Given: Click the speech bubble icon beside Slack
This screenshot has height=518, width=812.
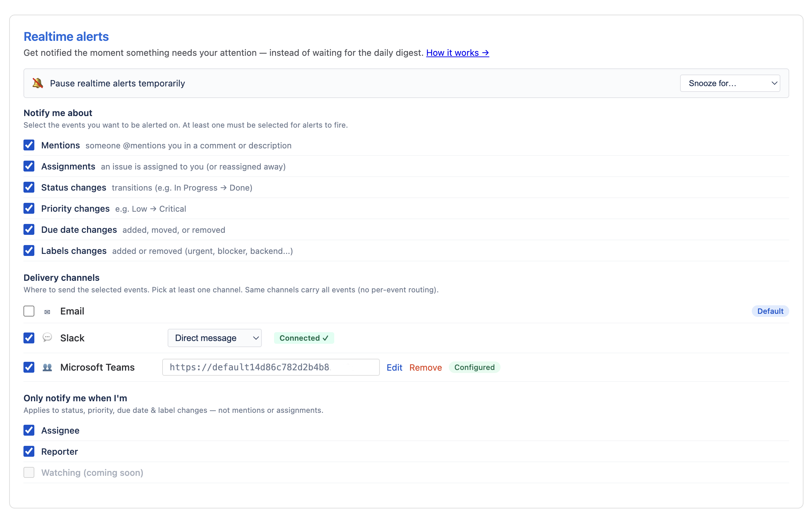Looking at the screenshot, I should coord(47,338).
